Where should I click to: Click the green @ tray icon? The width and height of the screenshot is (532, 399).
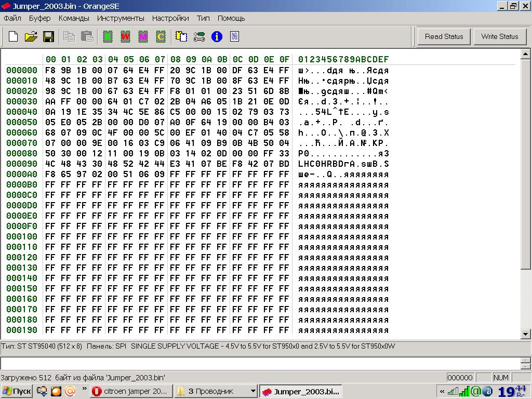(476, 391)
